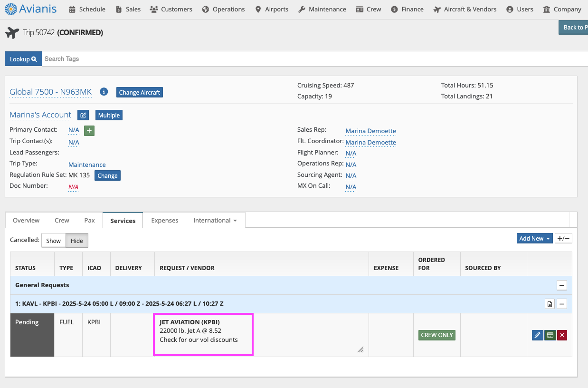Screen dimensions: 588x388
Task: Open the Global 7500 - N963MK link
Action: 51,92
